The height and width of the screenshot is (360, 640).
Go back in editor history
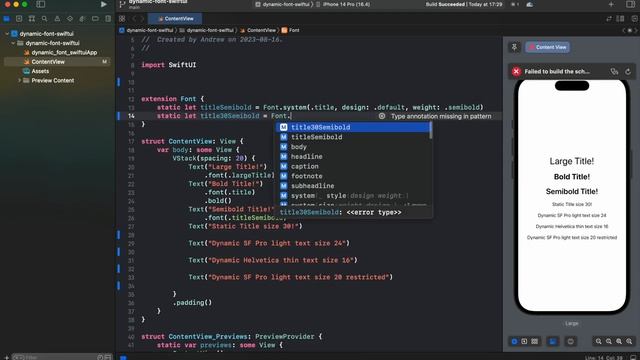coord(133,19)
